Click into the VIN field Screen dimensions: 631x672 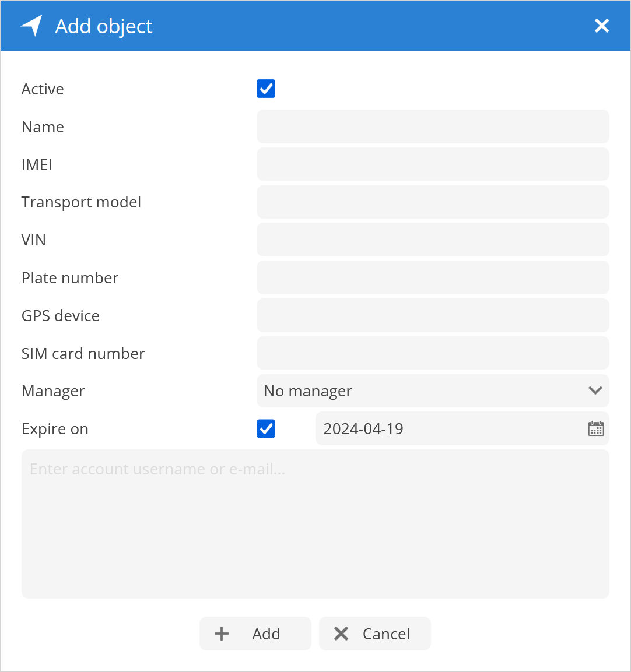432,240
